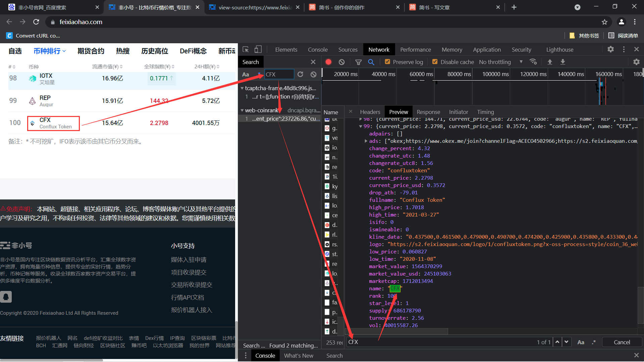Toggle match case in Search panel

click(246, 74)
